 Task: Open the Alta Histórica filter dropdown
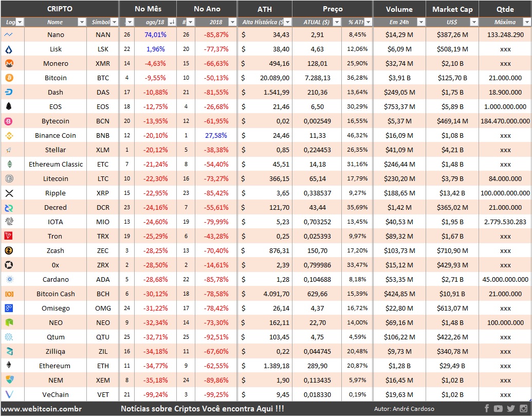tap(288, 22)
